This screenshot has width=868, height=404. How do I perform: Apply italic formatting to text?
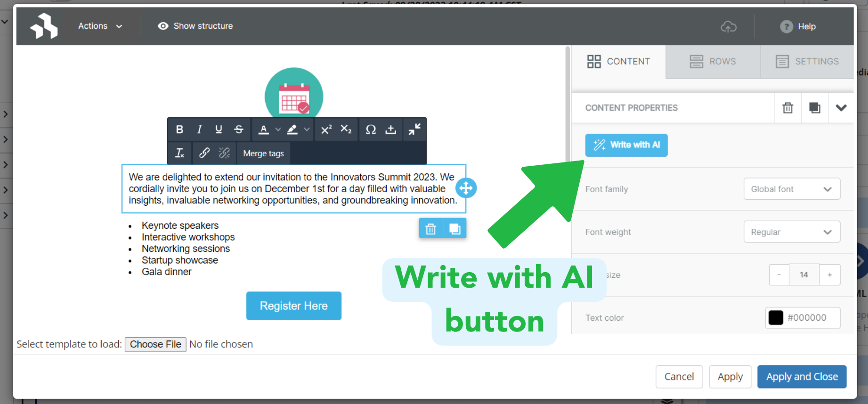[199, 129]
